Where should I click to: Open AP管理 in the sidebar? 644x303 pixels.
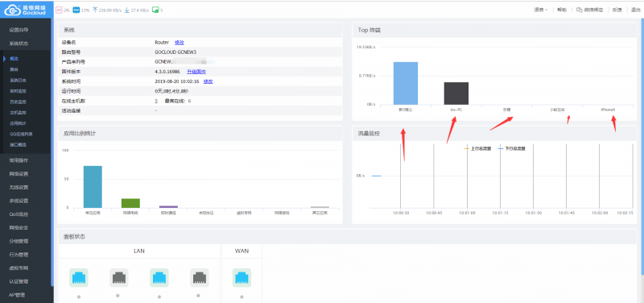tap(18, 295)
